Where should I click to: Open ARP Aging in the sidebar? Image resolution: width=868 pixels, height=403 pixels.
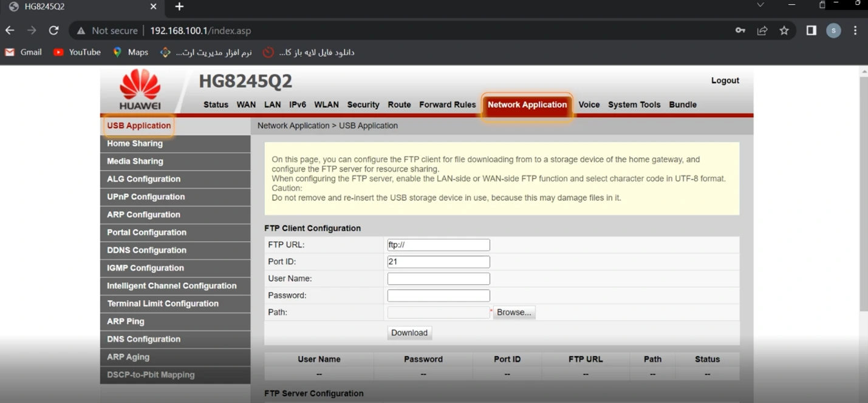175,357
